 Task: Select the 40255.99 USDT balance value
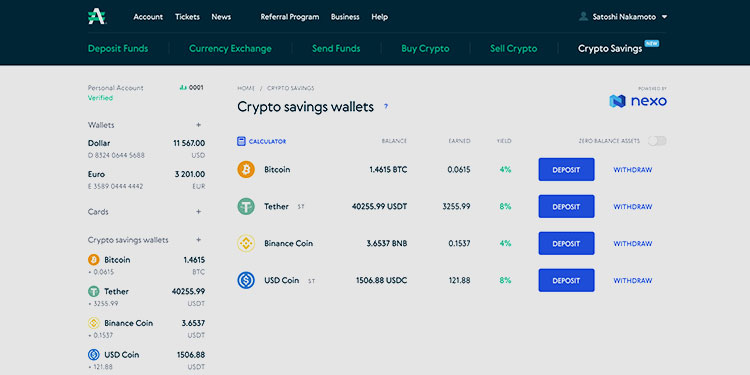tap(379, 206)
